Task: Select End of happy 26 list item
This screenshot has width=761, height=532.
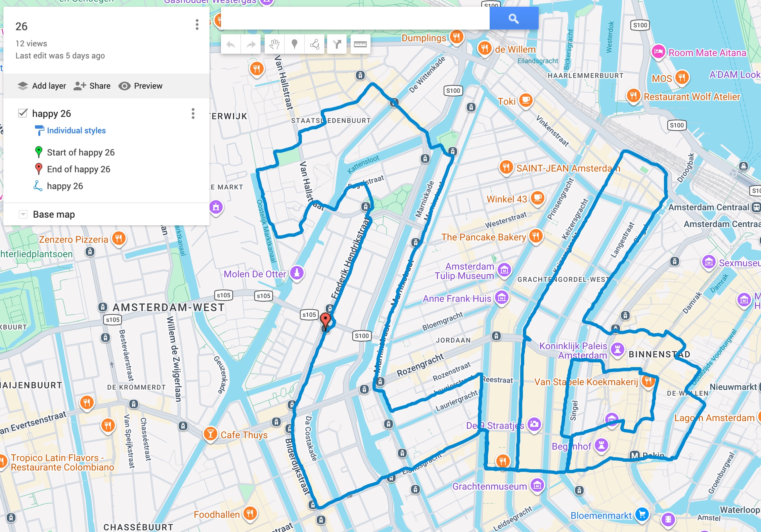Action: [x=79, y=169]
